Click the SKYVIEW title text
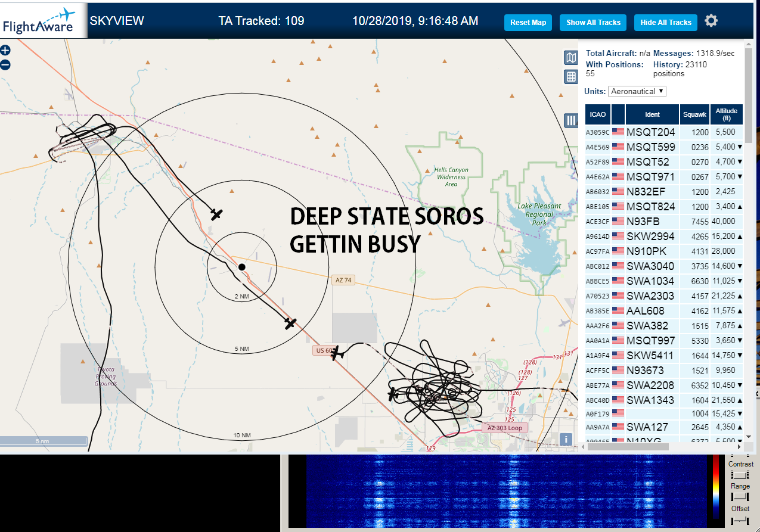The width and height of the screenshot is (760, 532). pos(117,21)
